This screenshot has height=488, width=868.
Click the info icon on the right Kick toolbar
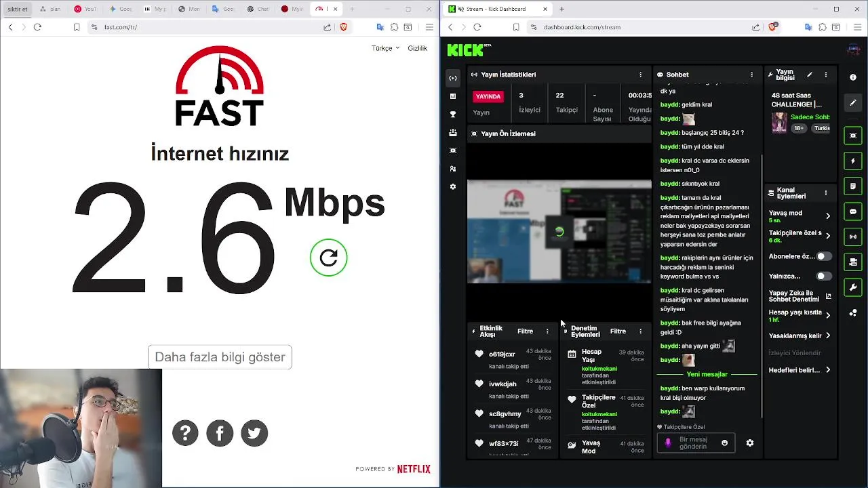[x=853, y=77]
